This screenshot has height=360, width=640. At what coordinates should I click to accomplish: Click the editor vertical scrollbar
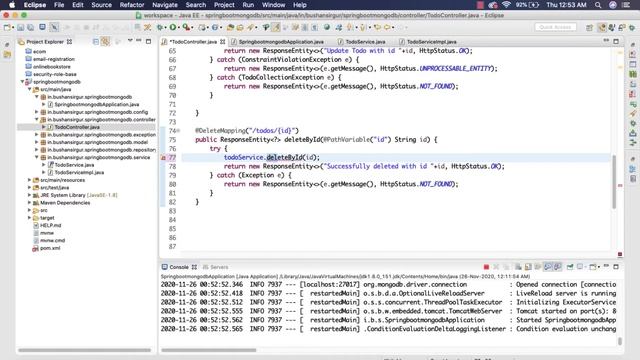pos(614,182)
